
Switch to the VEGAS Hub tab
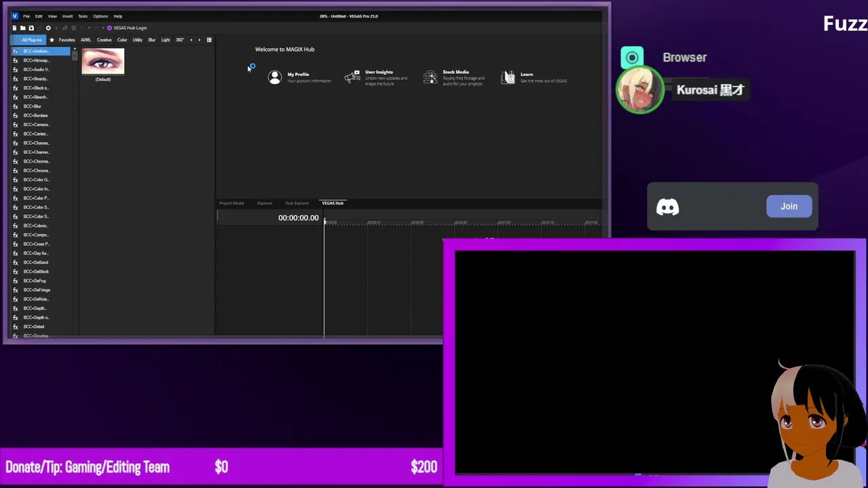[332, 203]
